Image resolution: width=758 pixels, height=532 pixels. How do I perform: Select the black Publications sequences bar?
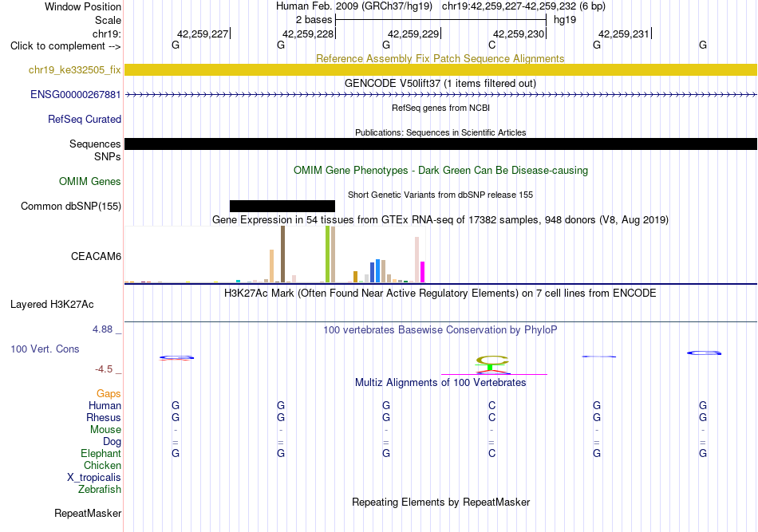click(440, 144)
